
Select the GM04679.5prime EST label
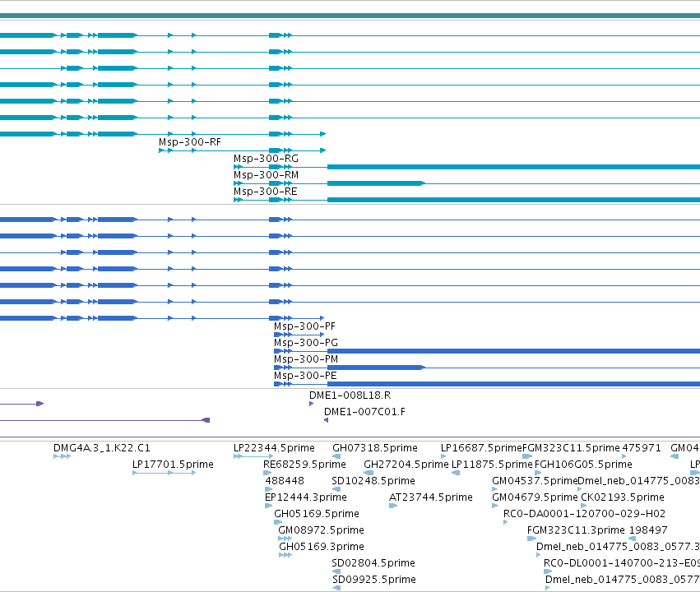point(535,498)
